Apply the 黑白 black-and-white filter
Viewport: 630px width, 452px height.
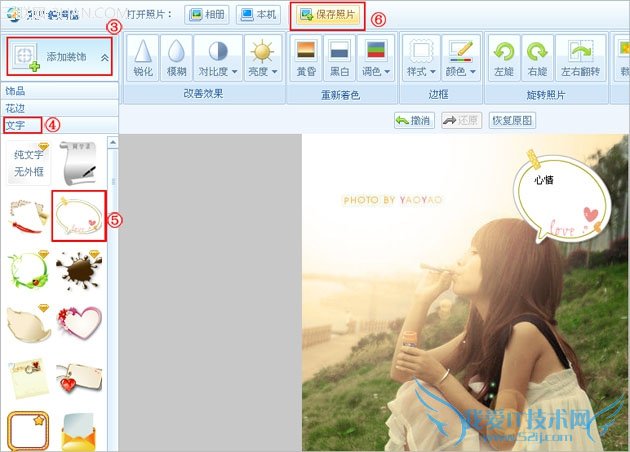[339, 58]
